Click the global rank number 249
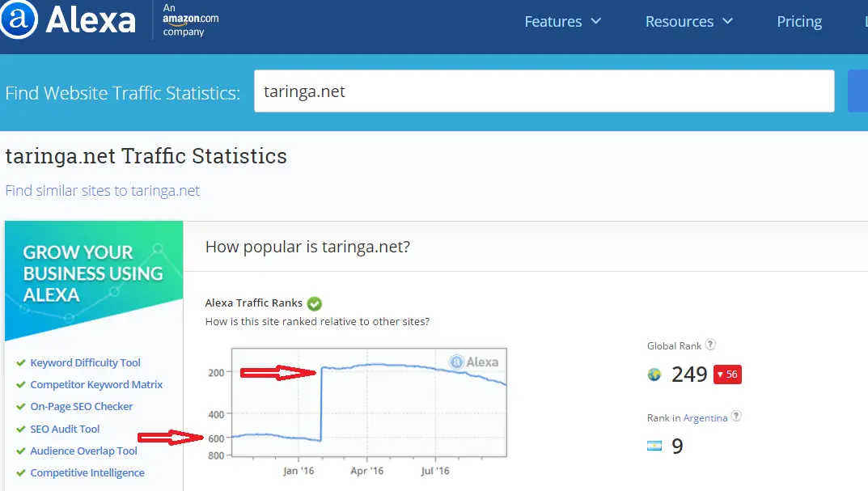Screen dimensions: 868x491 689,375
